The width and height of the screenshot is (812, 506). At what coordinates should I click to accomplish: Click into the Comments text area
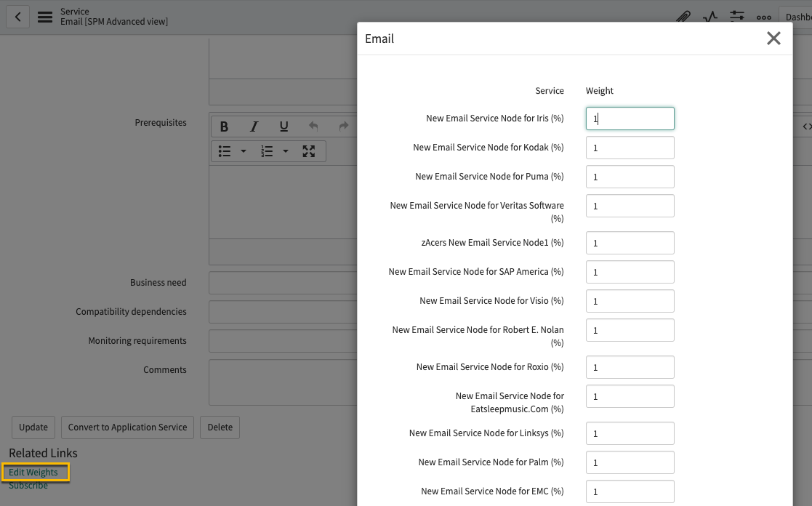click(283, 382)
